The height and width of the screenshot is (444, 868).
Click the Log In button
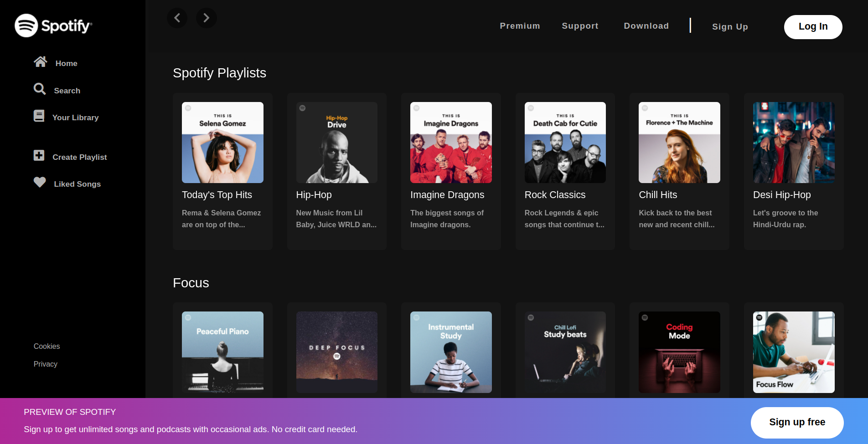[813, 26]
